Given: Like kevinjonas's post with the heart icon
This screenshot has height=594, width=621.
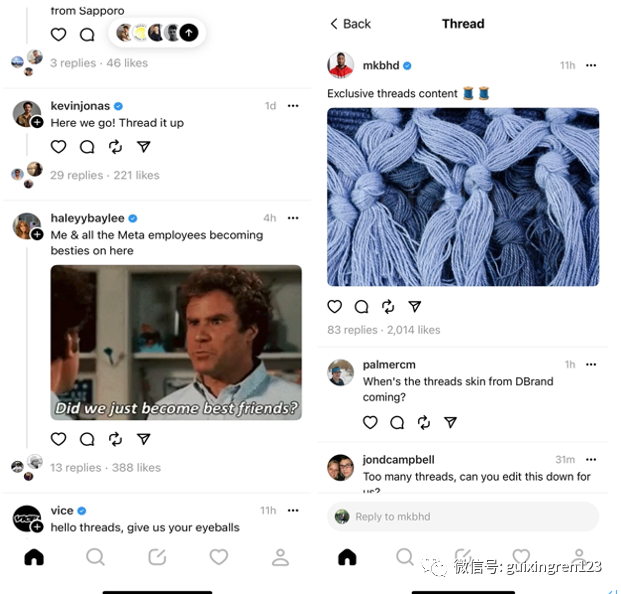Looking at the screenshot, I should point(58,147).
